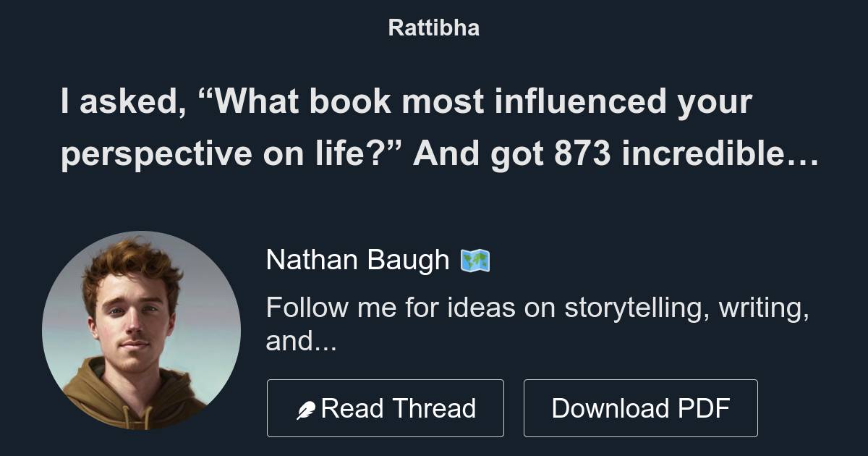
Task: Download the thread as PDF
Action: 641,408
